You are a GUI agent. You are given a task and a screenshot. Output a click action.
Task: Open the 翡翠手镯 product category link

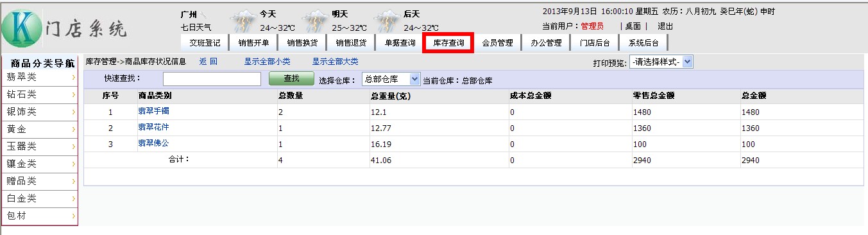153,111
